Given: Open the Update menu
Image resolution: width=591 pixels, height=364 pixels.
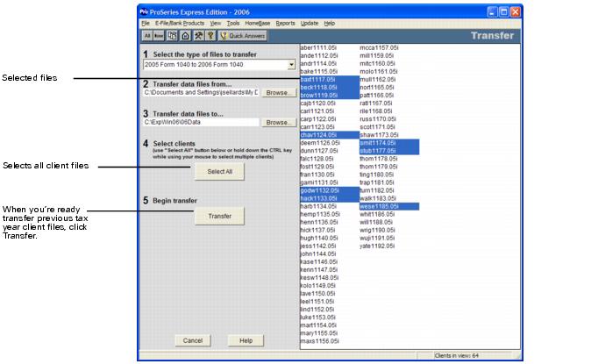Looking at the screenshot, I should [310, 24].
